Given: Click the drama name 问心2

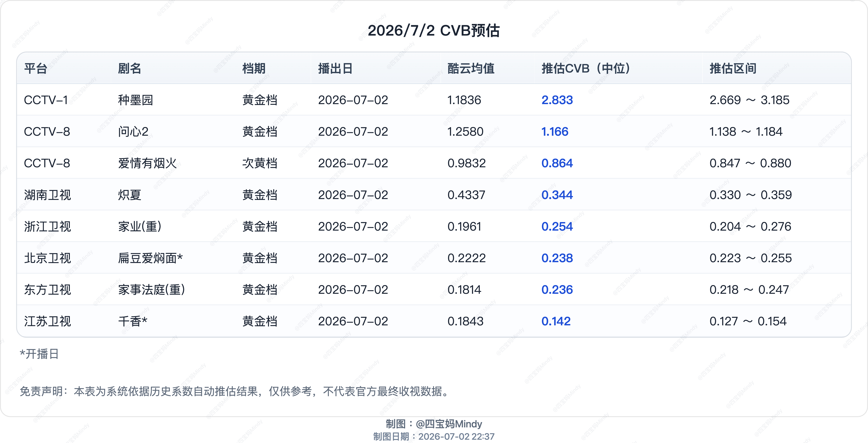Looking at the screenshot, I should (133, 132).
